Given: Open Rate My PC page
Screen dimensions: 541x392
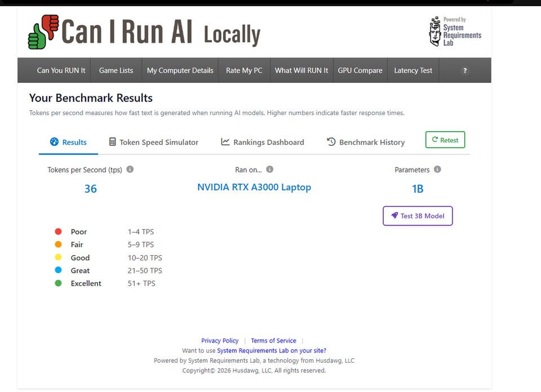Looking at the screenshot, I should click(244, 70).
